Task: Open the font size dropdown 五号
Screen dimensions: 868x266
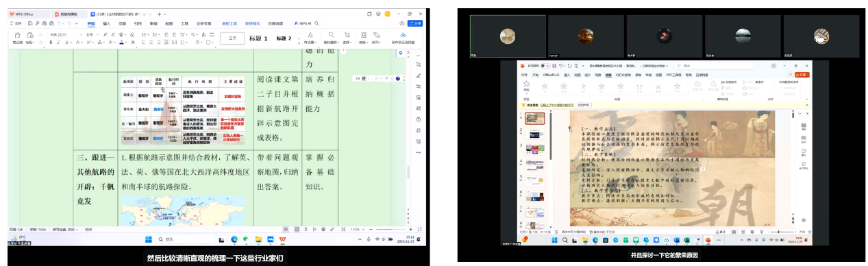Action: coord(92,34)
